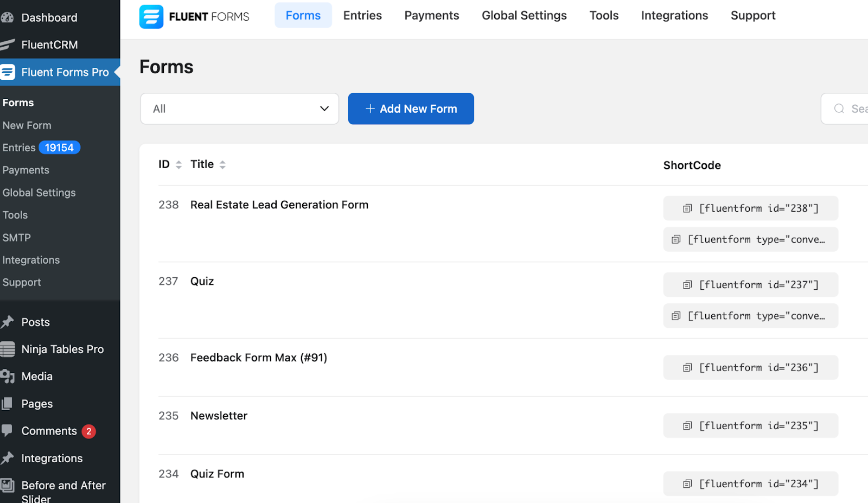The width and height of the screenshot is (868, 503).
Task: Click ID 235 cell
Action: point(169,416)
